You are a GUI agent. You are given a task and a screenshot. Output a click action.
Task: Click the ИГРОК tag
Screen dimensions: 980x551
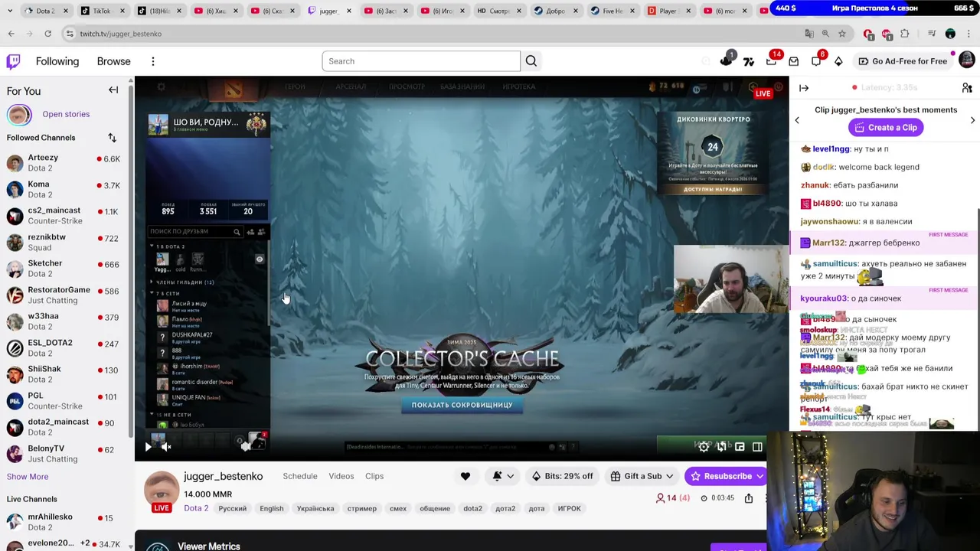(569, 508)
